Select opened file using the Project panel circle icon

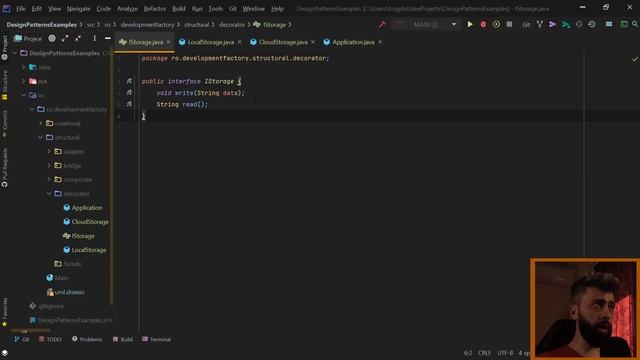tap(52, 38)
